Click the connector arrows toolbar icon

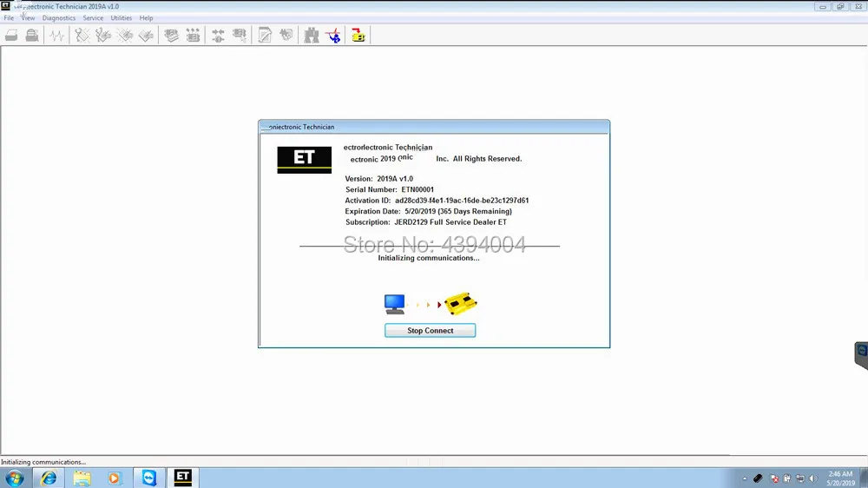pos(218,36)
